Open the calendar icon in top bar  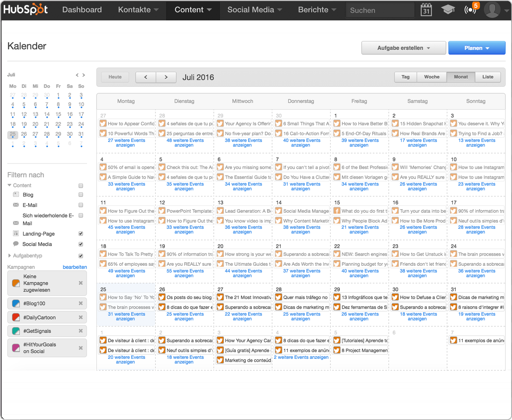pos(426,10)
